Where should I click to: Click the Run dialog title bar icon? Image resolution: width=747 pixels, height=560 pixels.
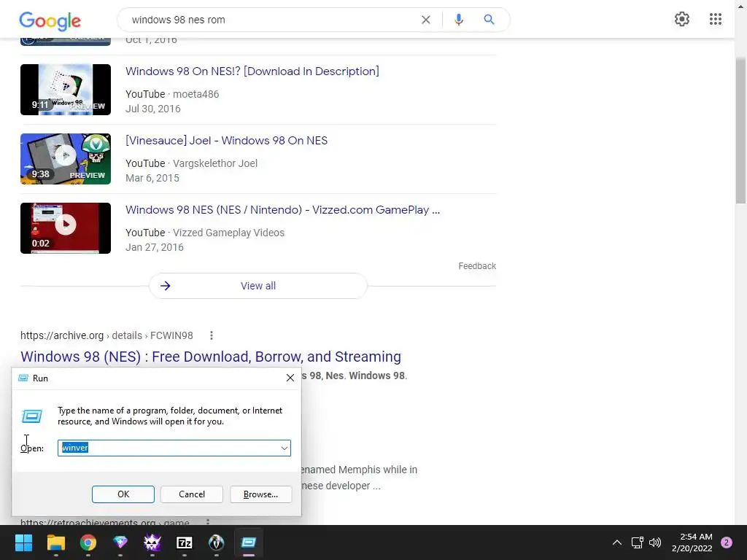pyautogui.click(x=23, y=378)
